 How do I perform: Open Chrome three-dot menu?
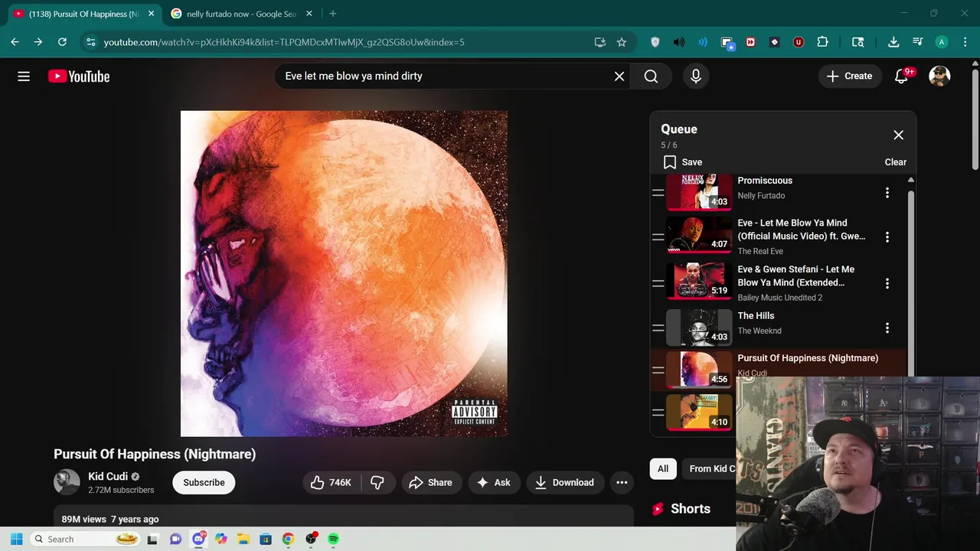tap(965, 42)
